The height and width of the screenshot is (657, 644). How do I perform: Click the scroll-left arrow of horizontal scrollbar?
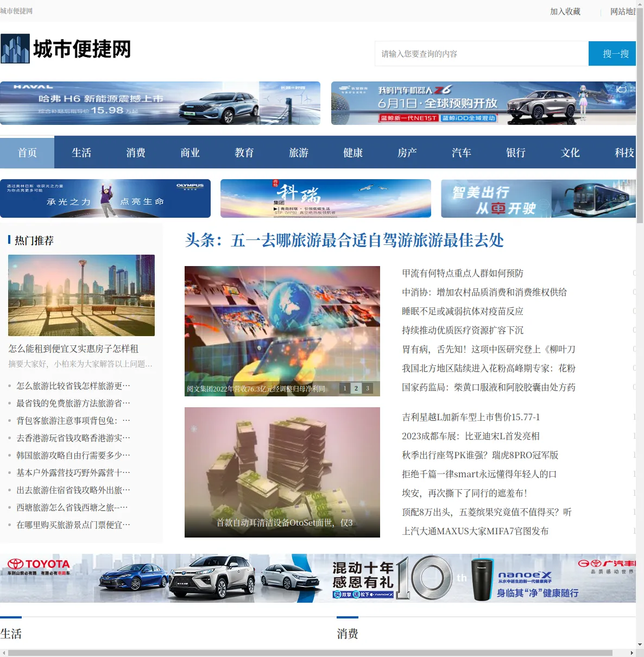coord(3,653)
